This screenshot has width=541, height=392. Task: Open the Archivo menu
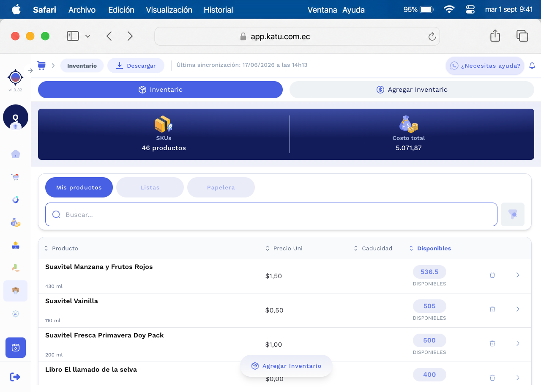tap(82, 10)
